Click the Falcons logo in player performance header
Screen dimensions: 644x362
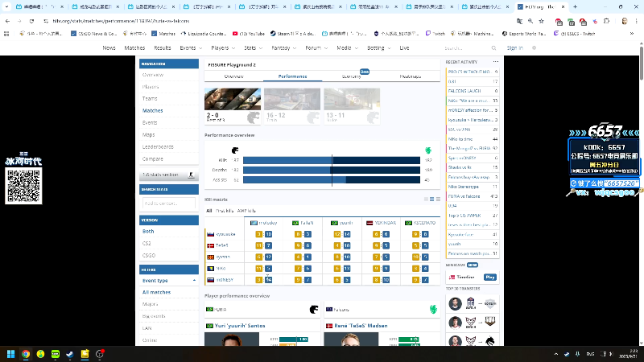433,310
